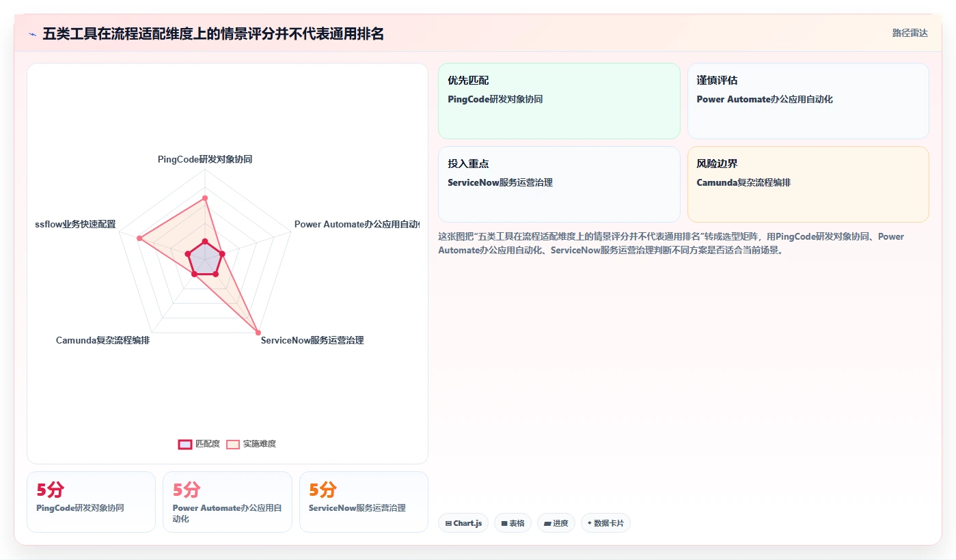Screen dimensions: 956x560
Task: Click the Power Automate radar axis label
Action: [x=357, y=224]
